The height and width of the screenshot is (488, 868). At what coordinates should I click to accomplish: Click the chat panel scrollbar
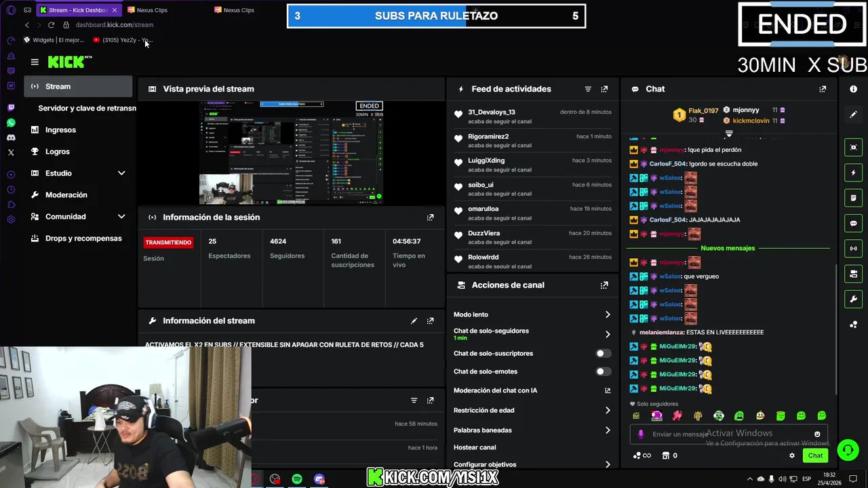837,329
